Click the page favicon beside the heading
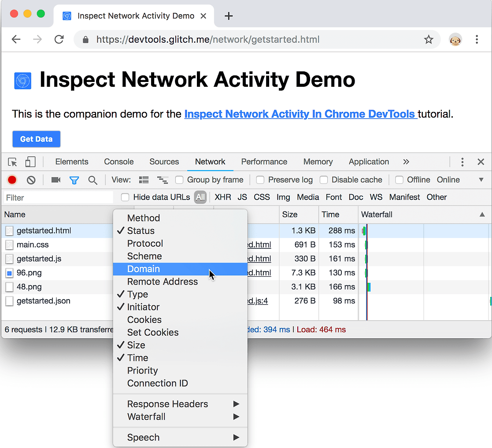The width and height of the screenshot is (492, 448). pos(22,81)
